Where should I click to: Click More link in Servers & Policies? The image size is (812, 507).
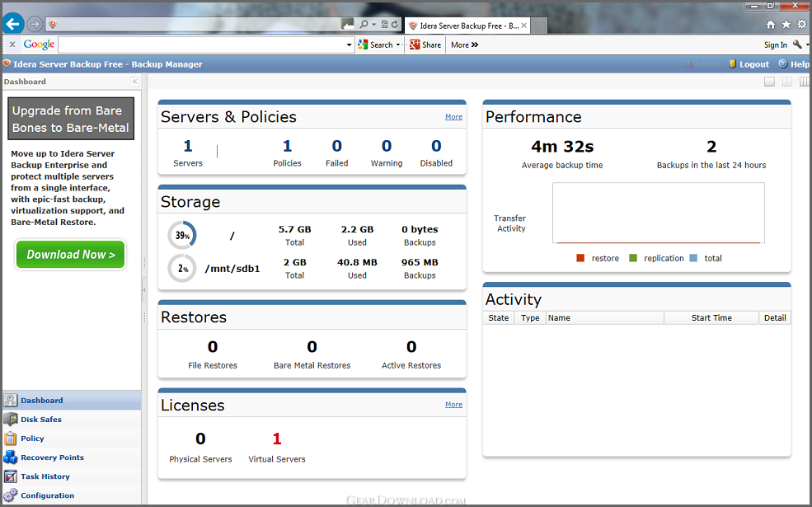click(x=453, y=117)
